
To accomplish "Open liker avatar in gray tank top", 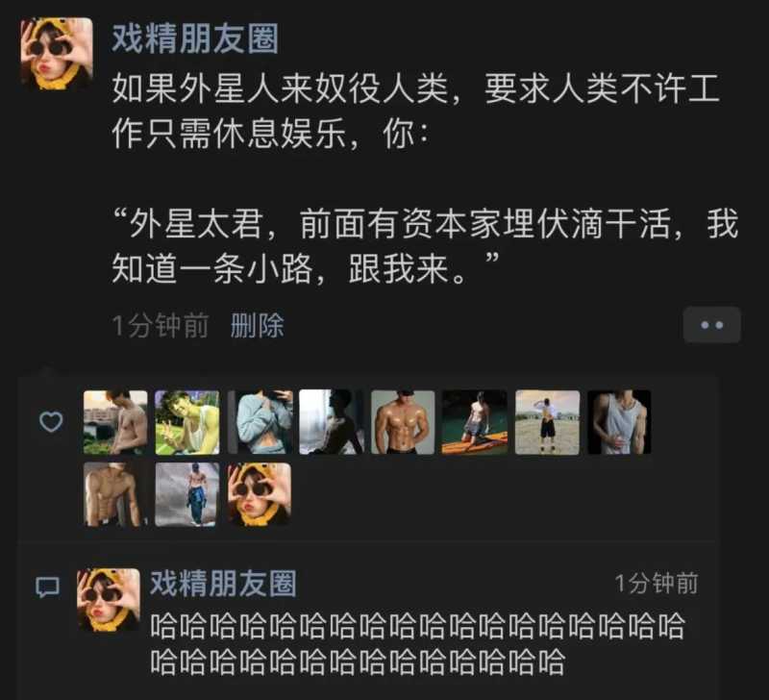I will pos(619,422).
